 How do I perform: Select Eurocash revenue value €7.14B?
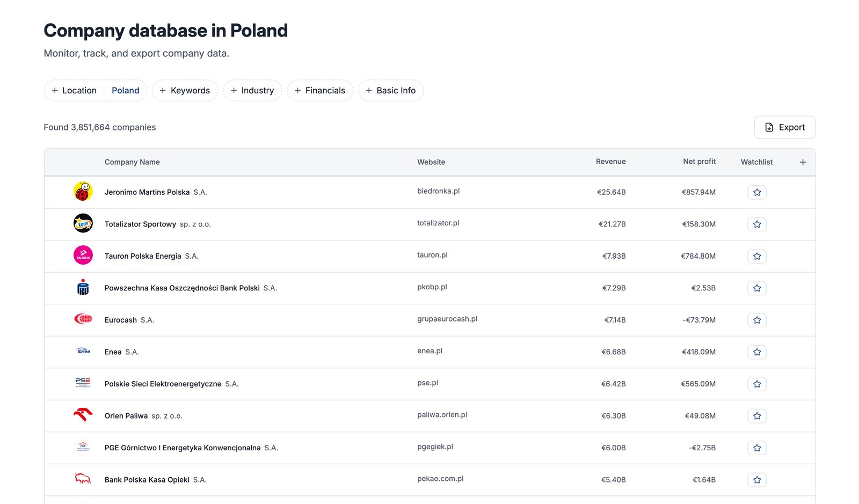[615, 320]
